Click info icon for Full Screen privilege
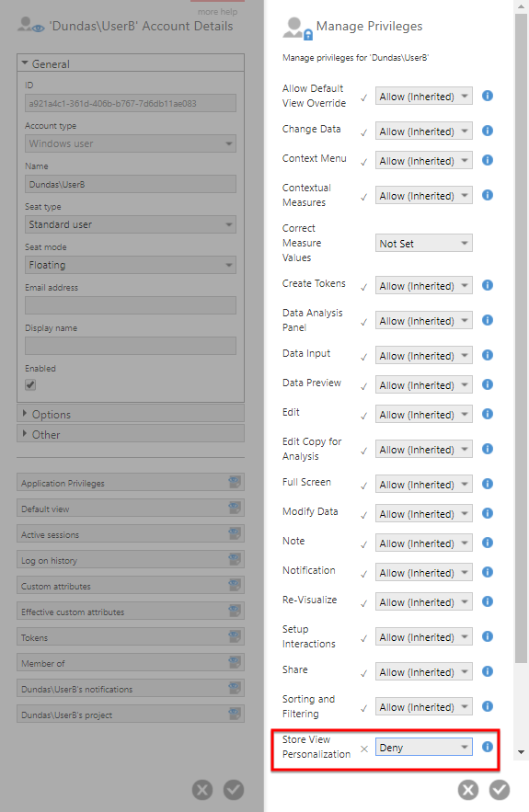 coord(487,484)
